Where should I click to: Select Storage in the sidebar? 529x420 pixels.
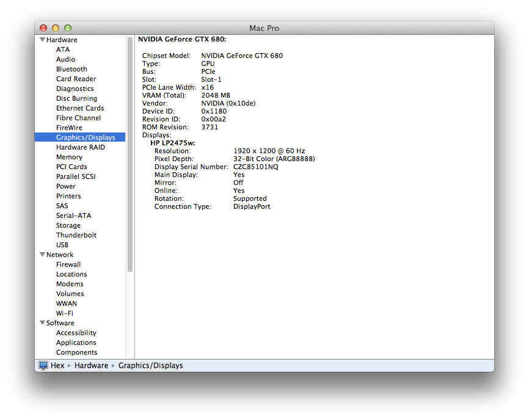68,225
